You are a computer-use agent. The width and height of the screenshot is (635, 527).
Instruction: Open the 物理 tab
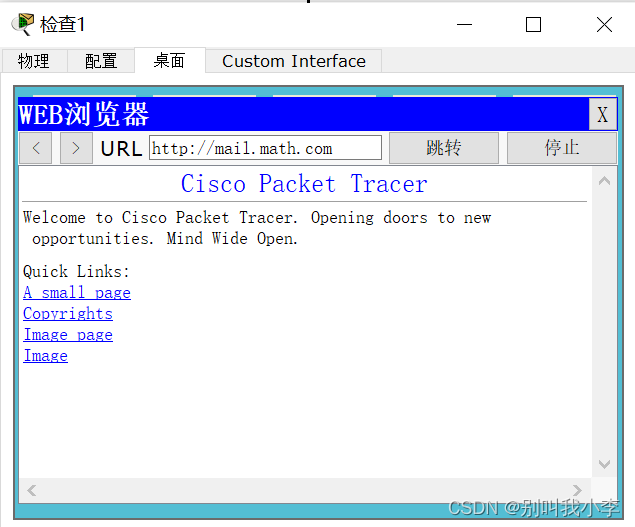coord(34,61)
